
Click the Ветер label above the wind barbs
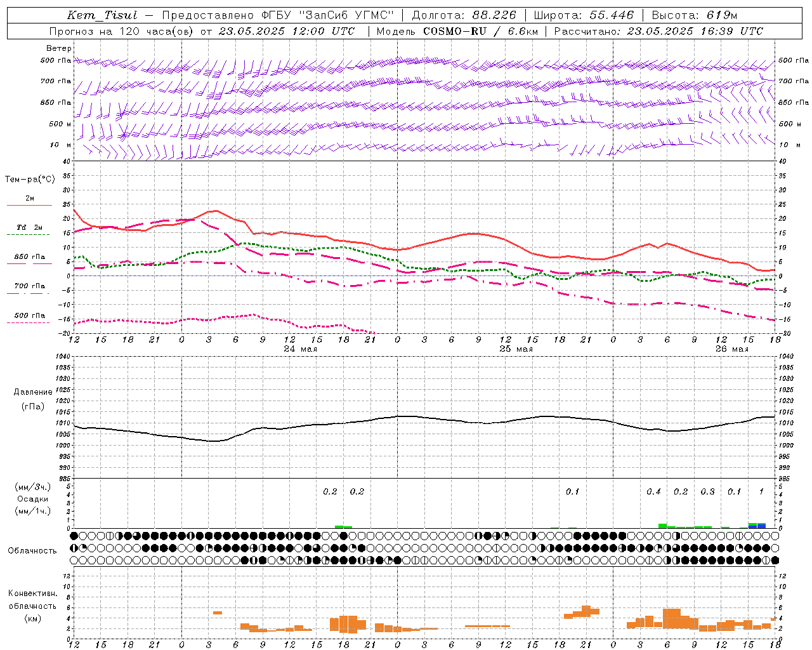click(x=59, y=48)
